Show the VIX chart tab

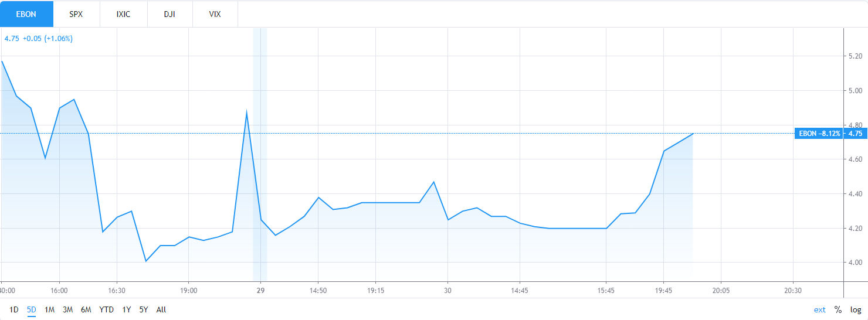click(x=215, y=14)
